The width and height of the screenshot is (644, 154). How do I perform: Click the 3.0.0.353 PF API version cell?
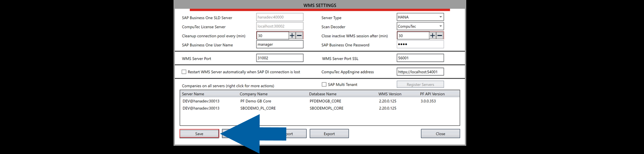[428, 101]
